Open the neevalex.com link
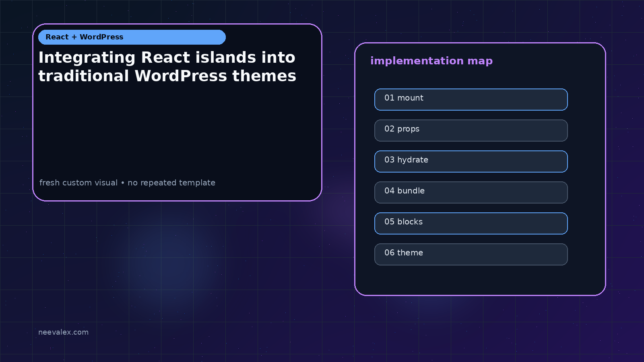 click(x=63, y=332)
